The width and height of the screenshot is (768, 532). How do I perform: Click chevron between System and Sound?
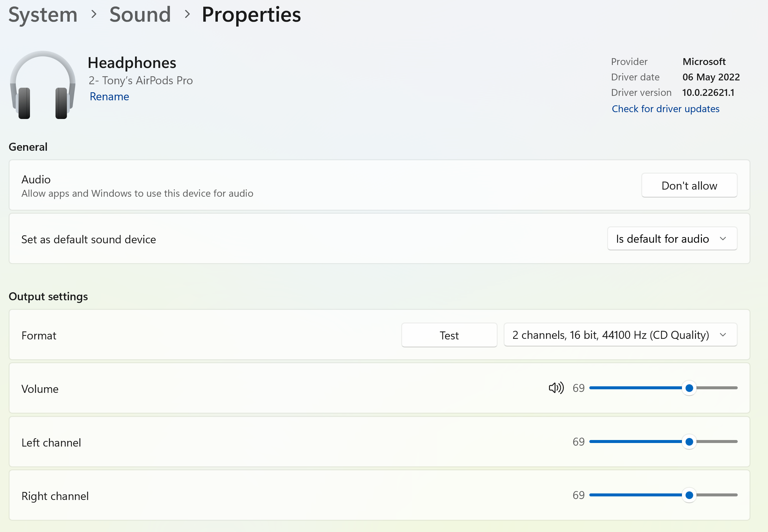(x=94, y=14)
